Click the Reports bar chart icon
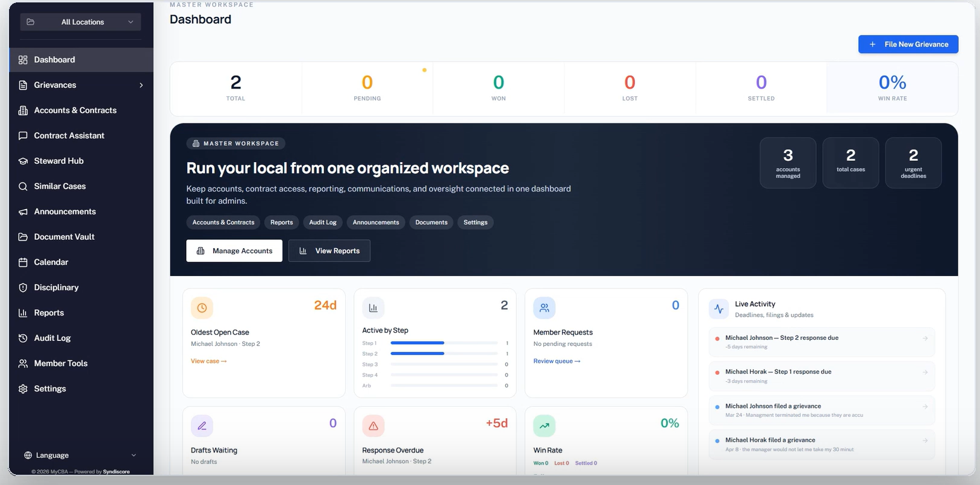Screen dimensions: 980x485 tap(23, 313)
